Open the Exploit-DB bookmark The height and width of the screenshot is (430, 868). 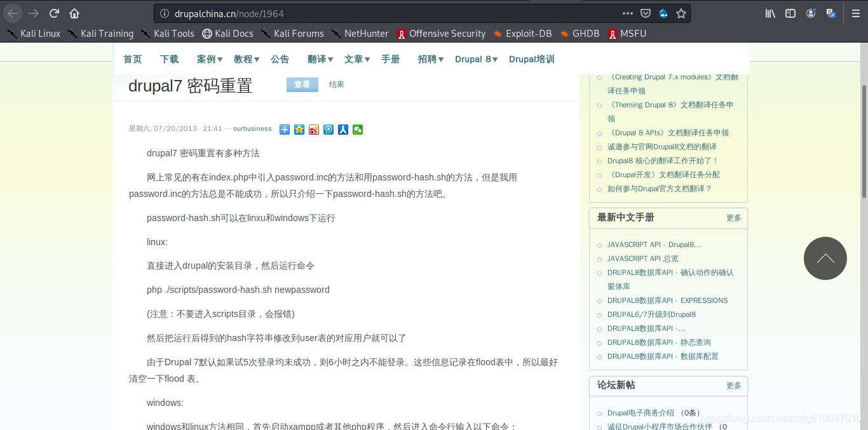pyautogui.click(x=522, y=34)
